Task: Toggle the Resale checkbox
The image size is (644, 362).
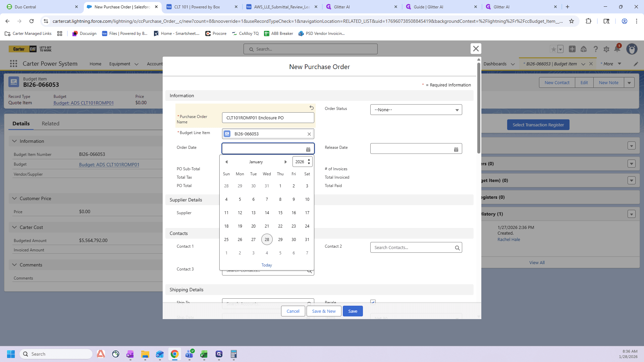Action: pyautogui.click(x=373, y=302)
